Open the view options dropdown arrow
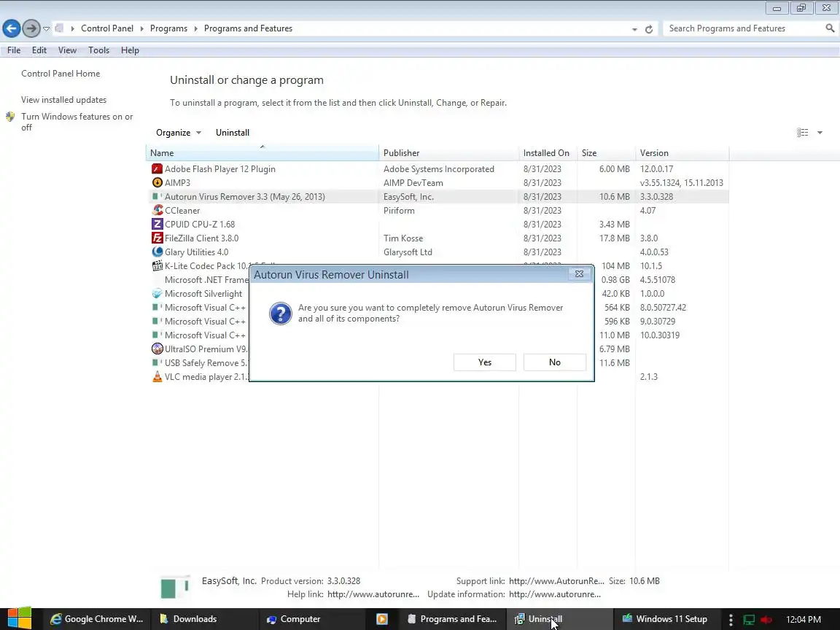Image resolution: width=840 pixels, height=630 pixels. tap(820, 132)
